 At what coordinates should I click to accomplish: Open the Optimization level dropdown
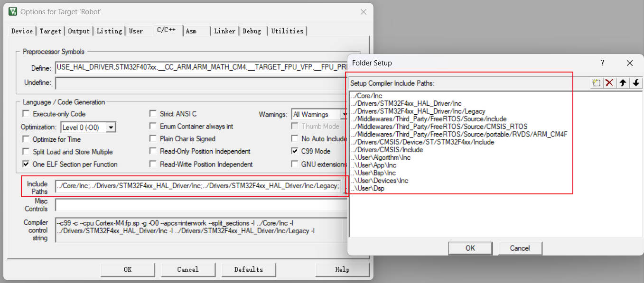[111, 127]
